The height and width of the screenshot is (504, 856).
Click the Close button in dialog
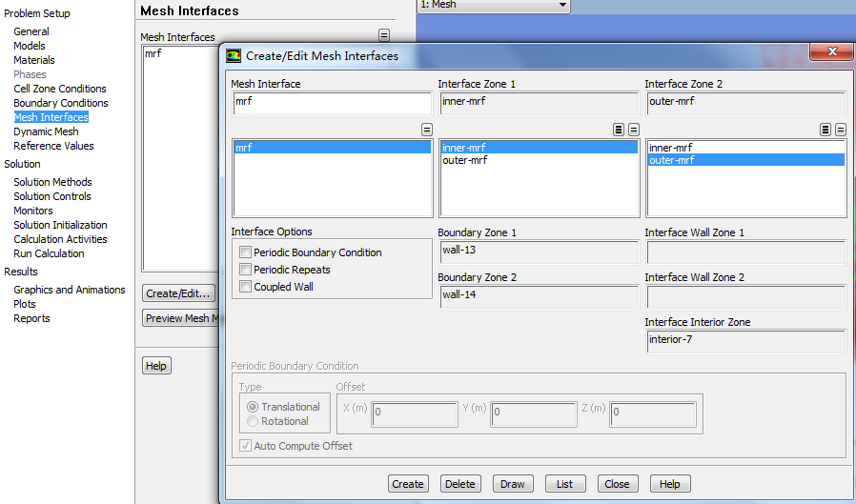[617, 484]
